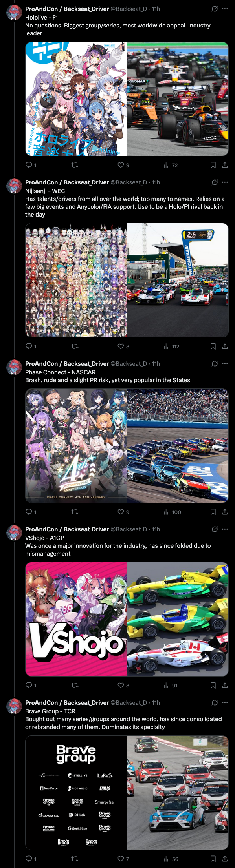Image resolution: width=235 pixels, height=868 pixels.
Task: Open the 11h timestamp on Brave Group tweet
Action: coord(156,702)
